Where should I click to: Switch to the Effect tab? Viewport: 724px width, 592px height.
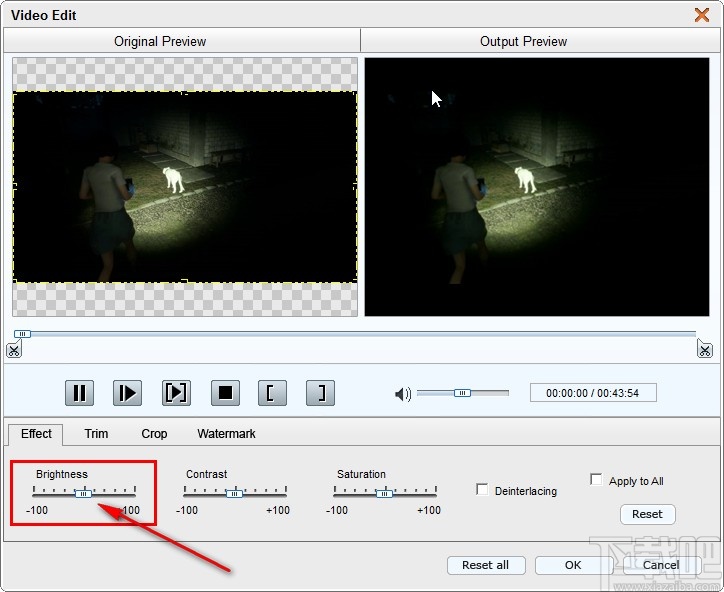point(36,434)
